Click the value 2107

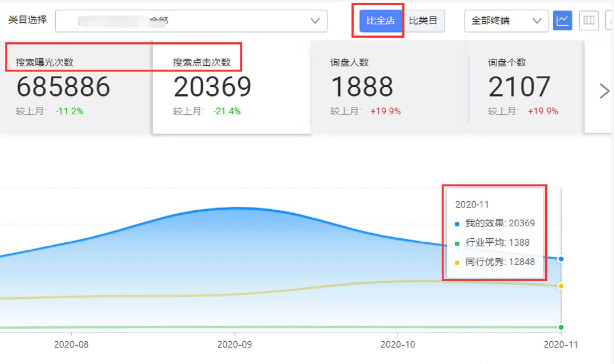[519, 87]
